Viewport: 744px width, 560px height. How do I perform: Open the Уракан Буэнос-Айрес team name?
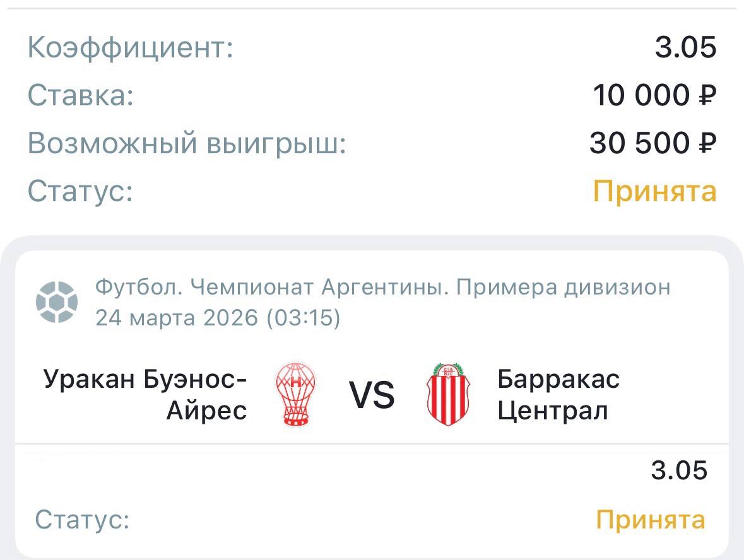pos(145,395)
